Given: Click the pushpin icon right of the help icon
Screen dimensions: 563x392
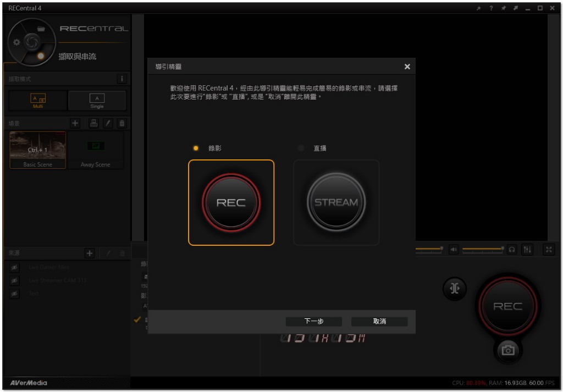Looking at the screenshot, I should [504, 8].
